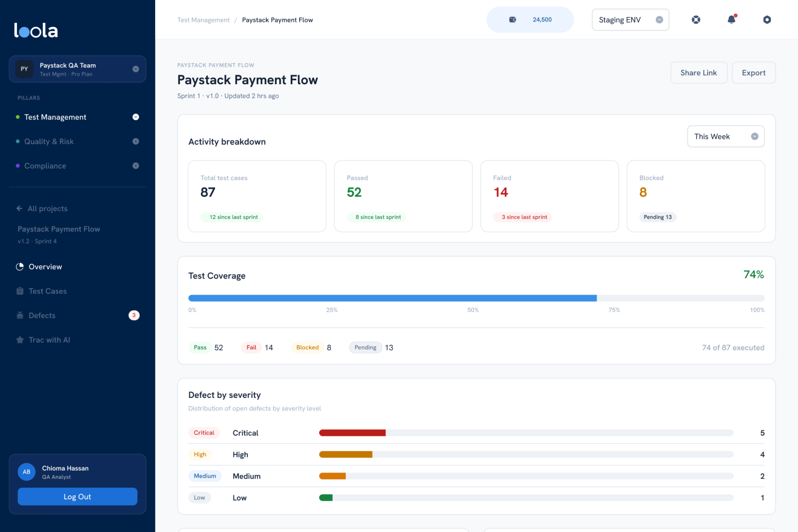The image size is (798, 532).
Task: Open the Defects section
Action: [77, 316]
